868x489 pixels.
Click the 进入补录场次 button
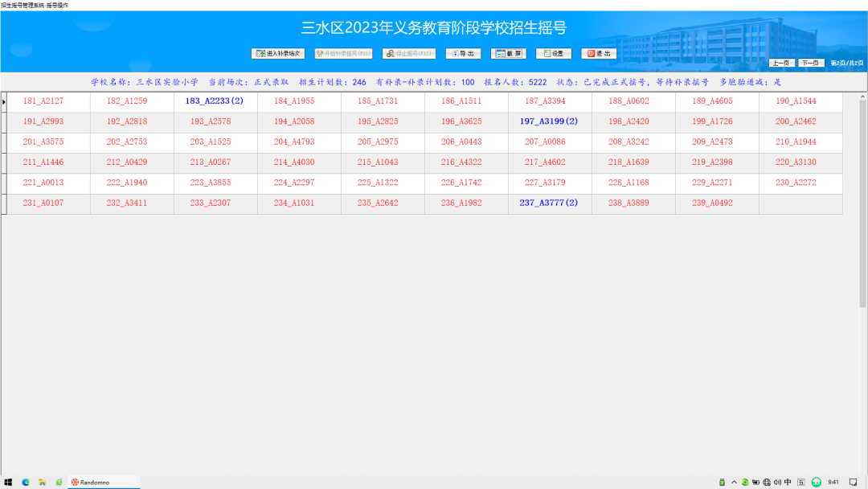278,54
